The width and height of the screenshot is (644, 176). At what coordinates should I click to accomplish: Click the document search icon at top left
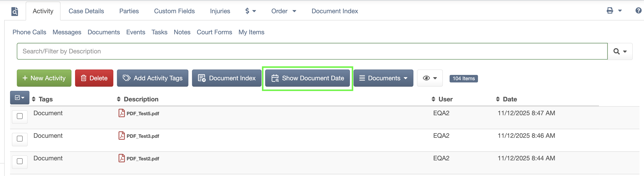pyautogui.click(x=15, y=11)
